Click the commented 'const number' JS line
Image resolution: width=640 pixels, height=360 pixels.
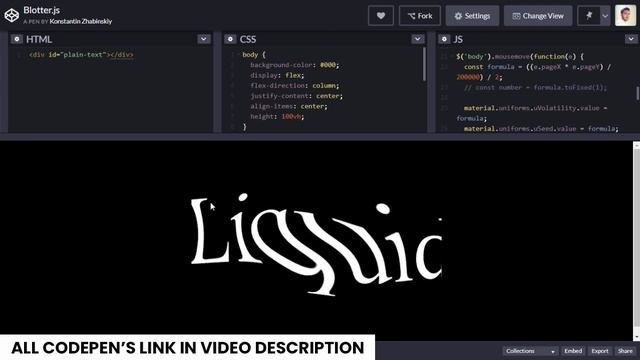pyautogui.click(x=535, y=88)
